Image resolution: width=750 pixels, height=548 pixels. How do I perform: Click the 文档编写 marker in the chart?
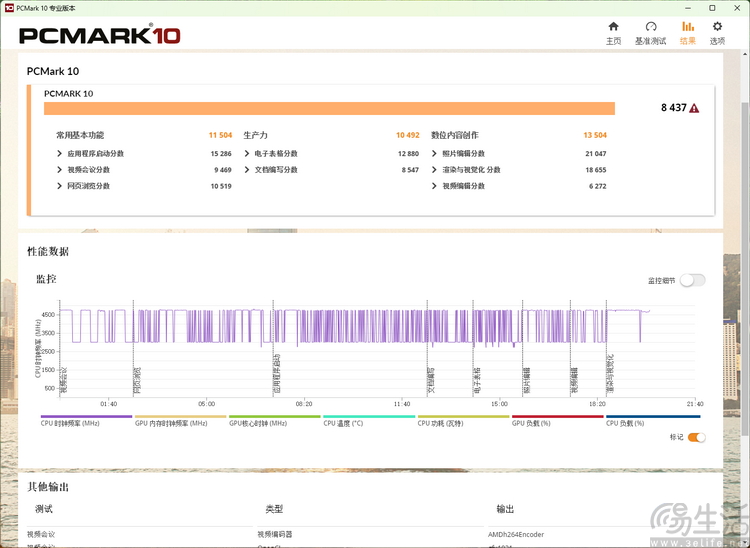(x=431, y=381)
